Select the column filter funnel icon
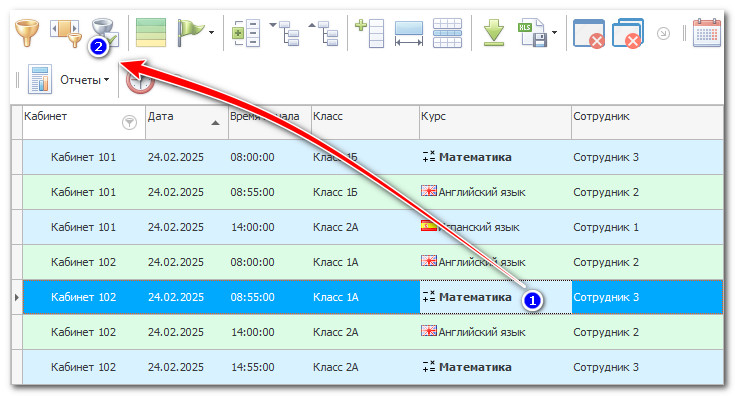The image size is (735, 396). pyautogui.click(x=66, y=33)
